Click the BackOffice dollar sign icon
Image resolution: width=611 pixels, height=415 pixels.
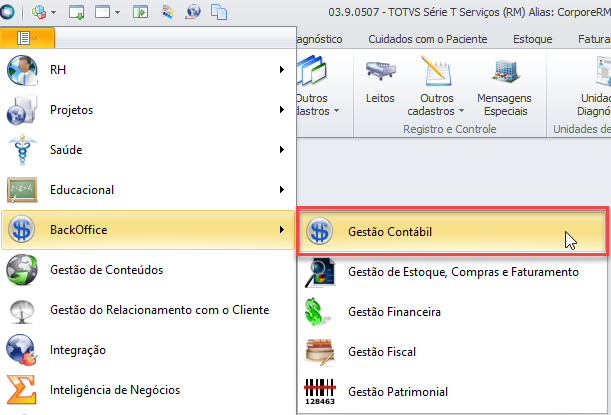22,230
